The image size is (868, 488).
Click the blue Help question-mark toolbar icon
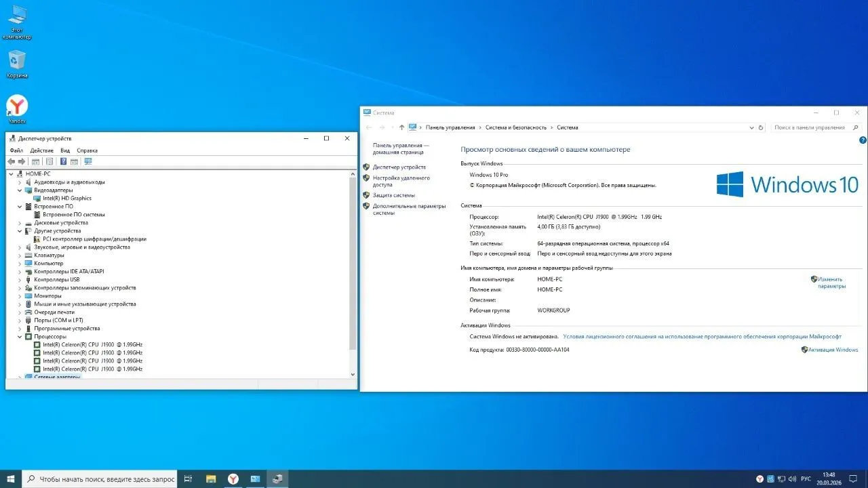[x=63, y=161]
